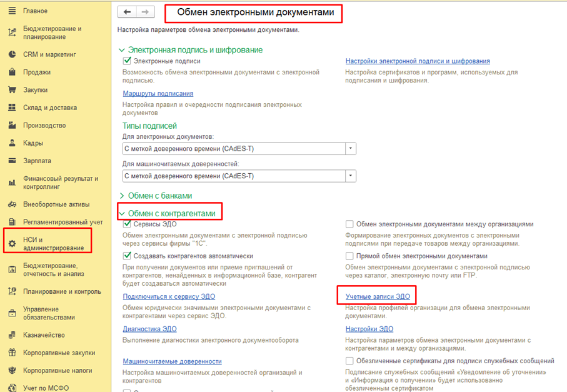This screenshot has height=392, width=567.
Task: Click the Производство factory icon
Action: tap(12, 125)
